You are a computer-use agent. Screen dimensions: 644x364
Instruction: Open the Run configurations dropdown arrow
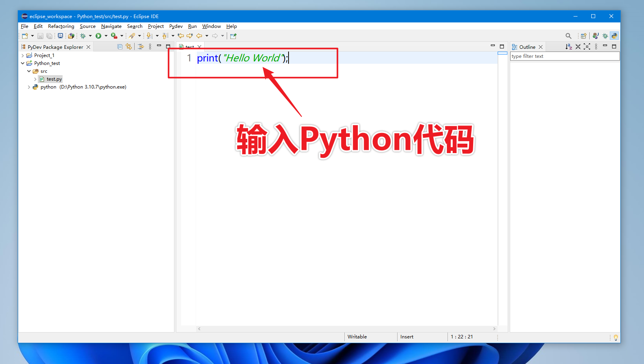[106, 36]
